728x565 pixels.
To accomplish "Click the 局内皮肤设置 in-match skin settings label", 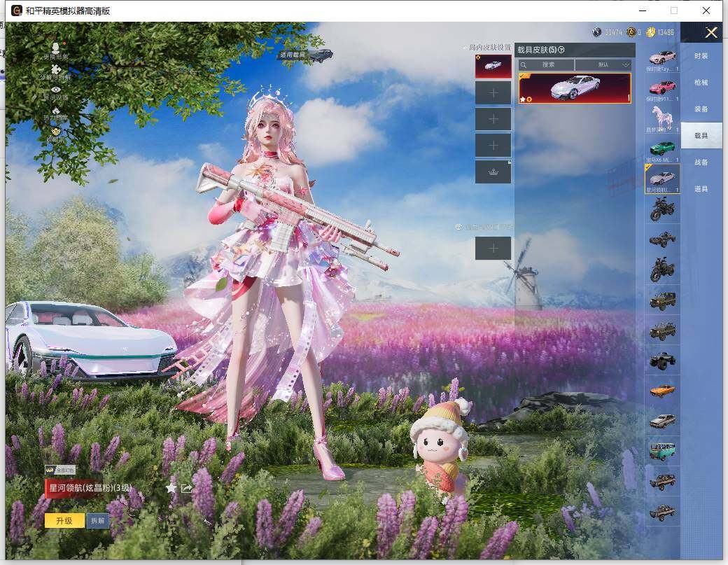I will point(489,48).
